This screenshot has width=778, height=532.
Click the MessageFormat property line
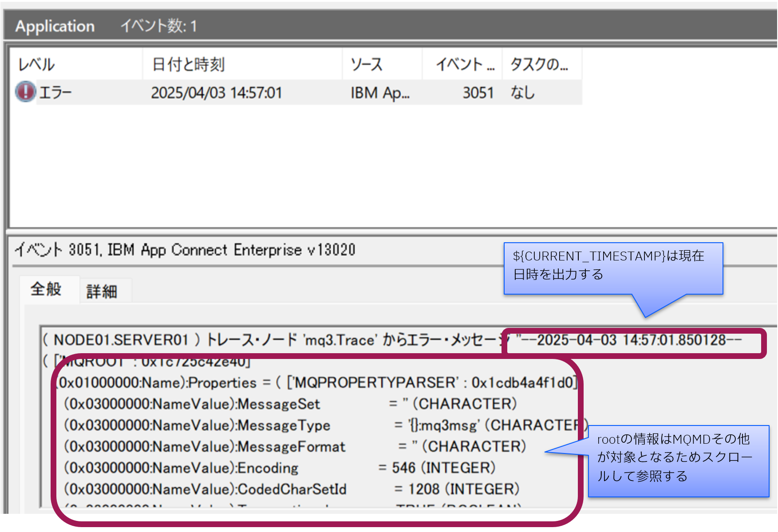pyautogui.click(x=295, y=446)
